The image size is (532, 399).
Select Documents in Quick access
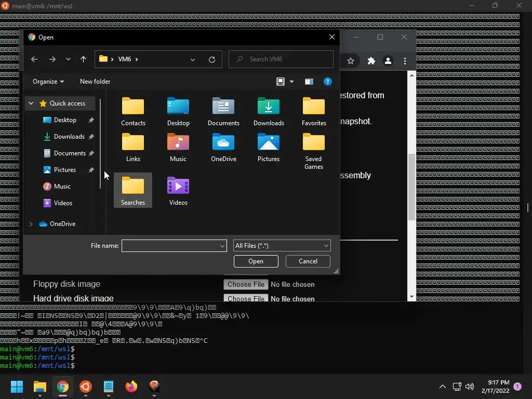tap(70, 153)
